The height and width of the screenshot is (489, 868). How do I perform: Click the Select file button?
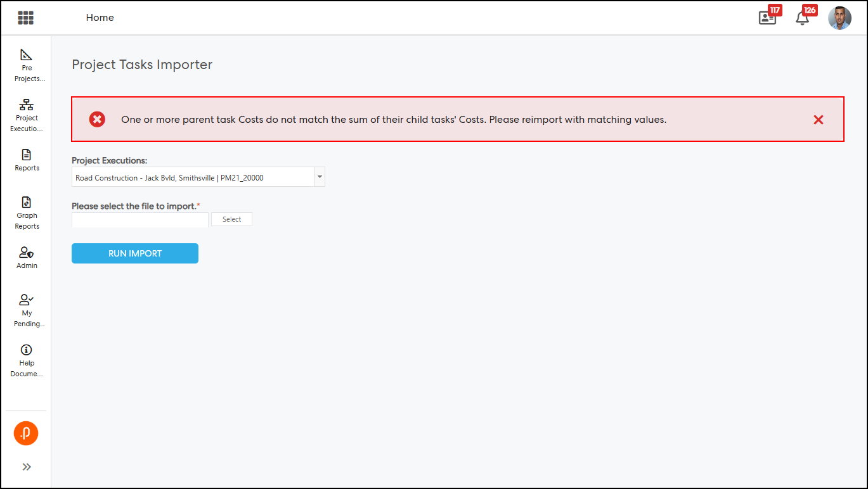[231, 219]
